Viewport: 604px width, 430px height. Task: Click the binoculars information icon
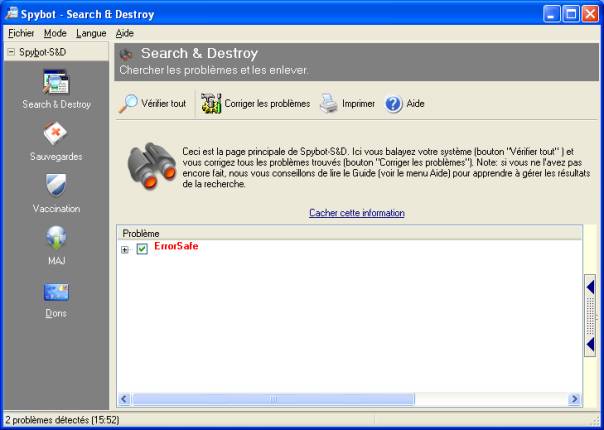tap(151, 166)
